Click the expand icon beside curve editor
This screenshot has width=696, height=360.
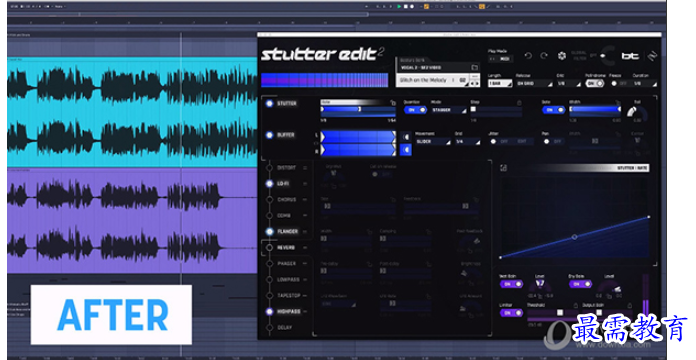503,168
